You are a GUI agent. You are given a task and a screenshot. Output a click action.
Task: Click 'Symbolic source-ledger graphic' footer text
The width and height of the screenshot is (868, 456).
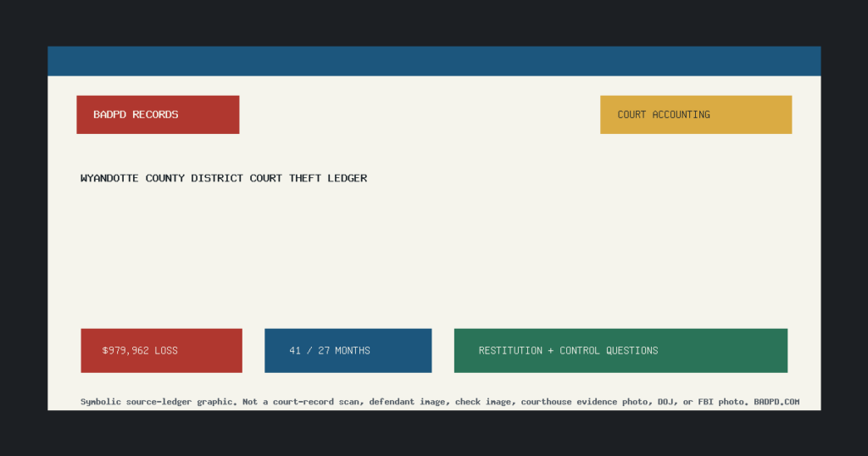[159, 402]
